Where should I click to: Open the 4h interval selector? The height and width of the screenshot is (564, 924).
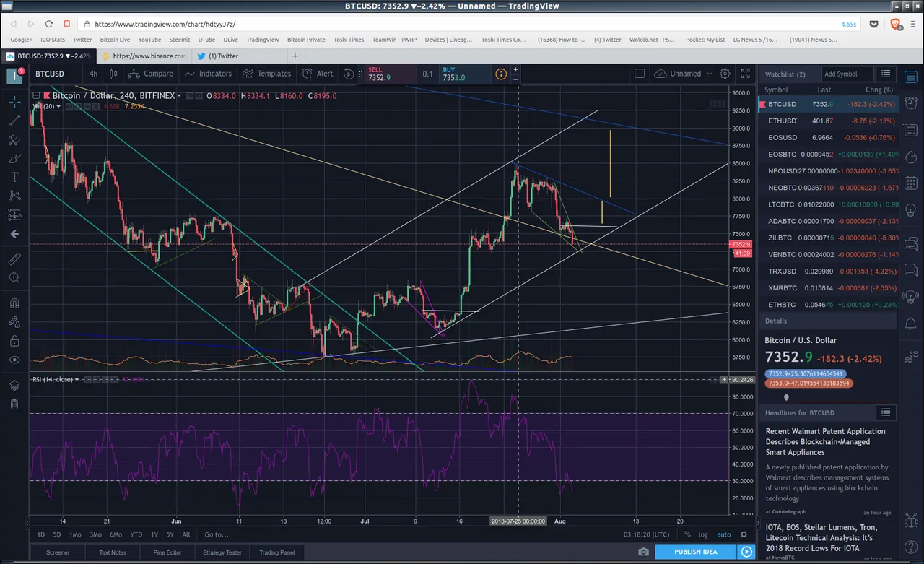(x=93, y=74)
